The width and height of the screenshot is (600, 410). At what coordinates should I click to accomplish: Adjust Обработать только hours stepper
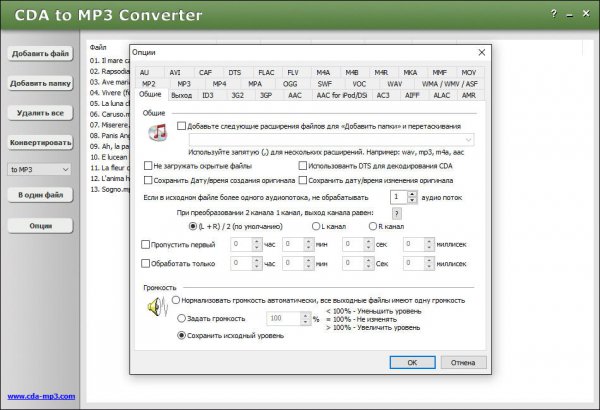click(x=257, y=263)
